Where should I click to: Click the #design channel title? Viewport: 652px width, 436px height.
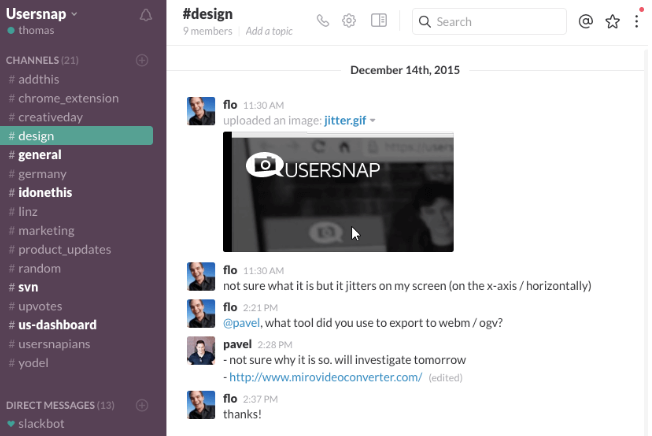pos(207,14)
